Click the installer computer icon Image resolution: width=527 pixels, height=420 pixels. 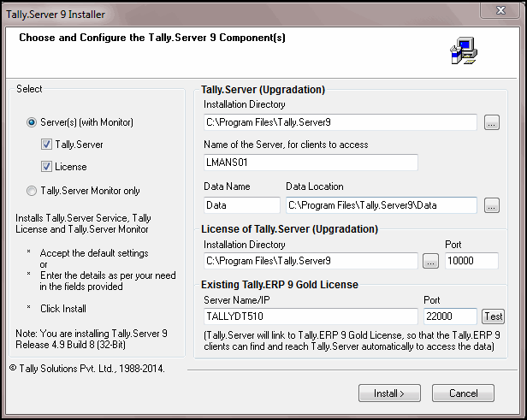point(464,50)
